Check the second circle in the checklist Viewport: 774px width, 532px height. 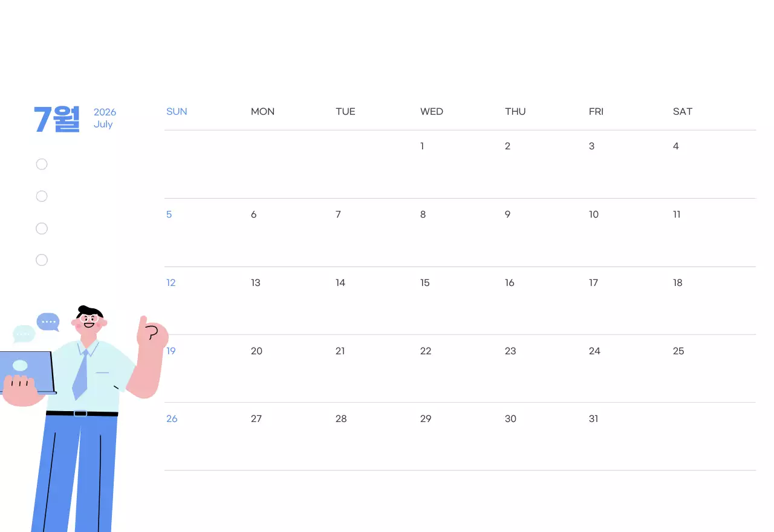click(42, 196)
